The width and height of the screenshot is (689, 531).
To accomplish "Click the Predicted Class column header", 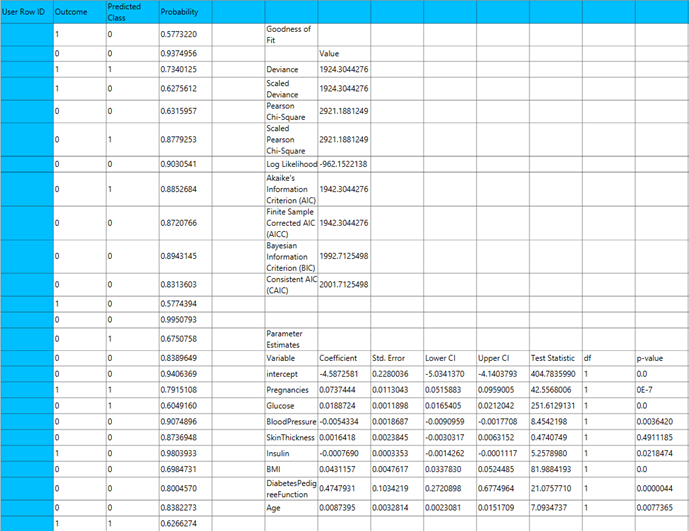I will click(132, 12).
